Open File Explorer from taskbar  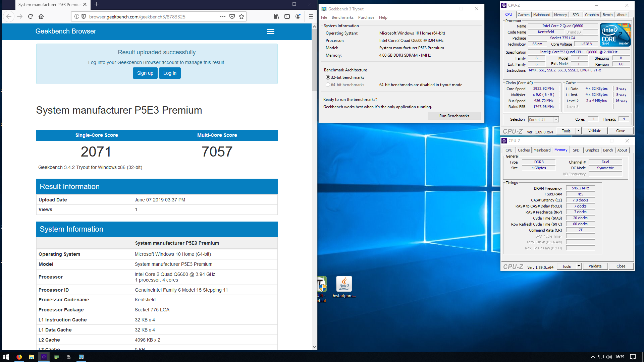tap(32, 357)
